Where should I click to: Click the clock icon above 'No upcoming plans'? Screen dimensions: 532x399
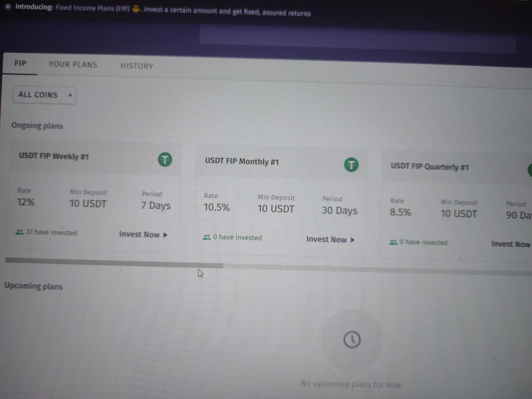[x=352, y=340]
